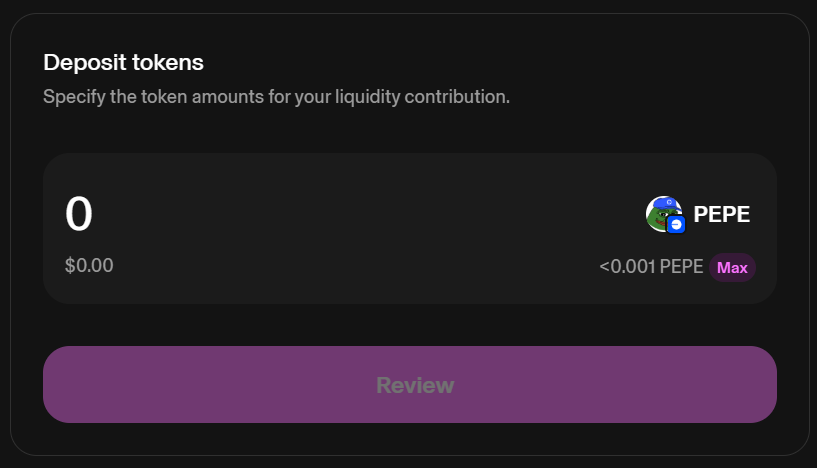Focus the deposit amount field showing 0
The width and height of the screenshot is (817, 468).
[x=300, y=214]
